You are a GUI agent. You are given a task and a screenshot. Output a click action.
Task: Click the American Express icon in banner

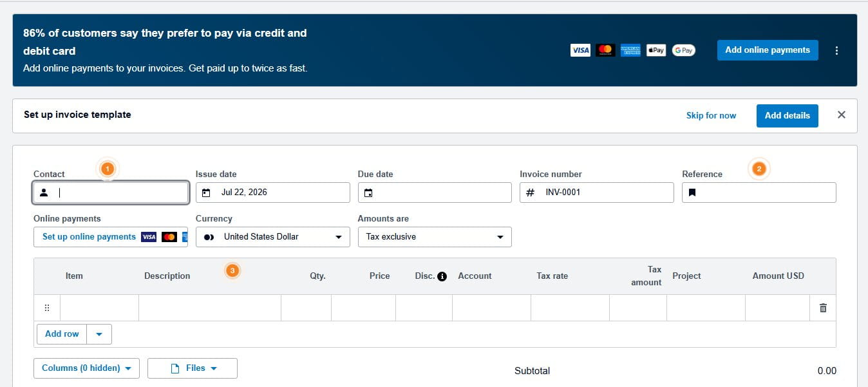[x=630, y=50]
